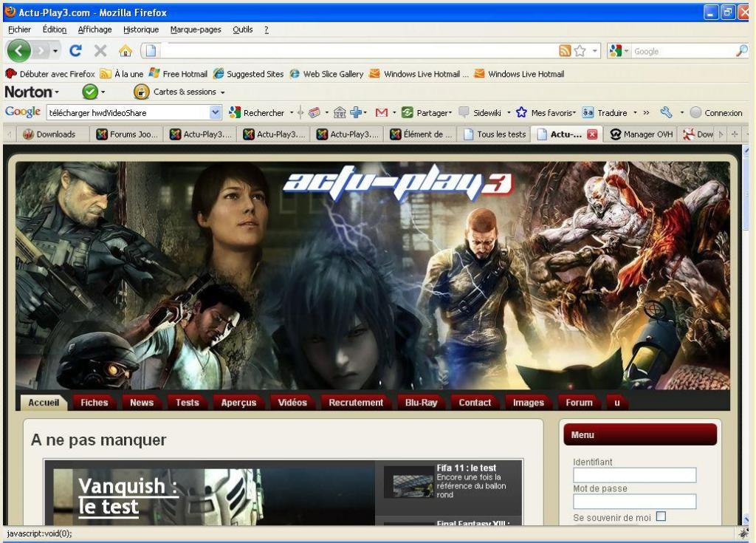Click the RSS feed icon in address bar
This screenshot has height=543, width=756.
(x=565, y=51)
